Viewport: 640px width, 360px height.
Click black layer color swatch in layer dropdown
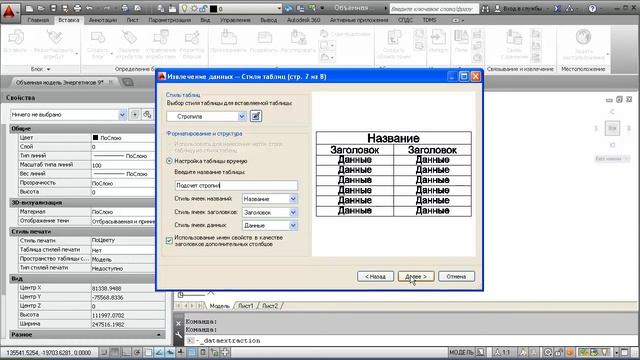click(x=213, y=9)
